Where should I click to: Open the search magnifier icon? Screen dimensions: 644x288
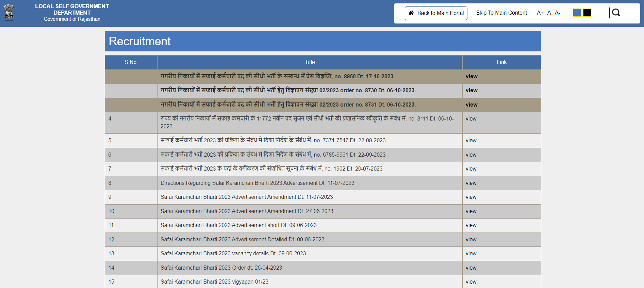coord(616,13)
